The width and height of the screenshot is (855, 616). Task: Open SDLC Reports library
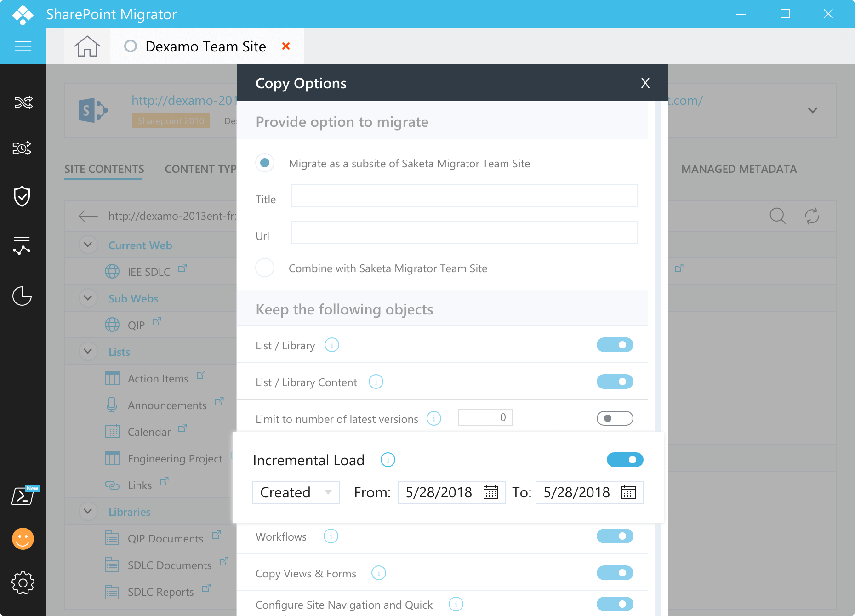pyautogui.click(x=160, y=592)
